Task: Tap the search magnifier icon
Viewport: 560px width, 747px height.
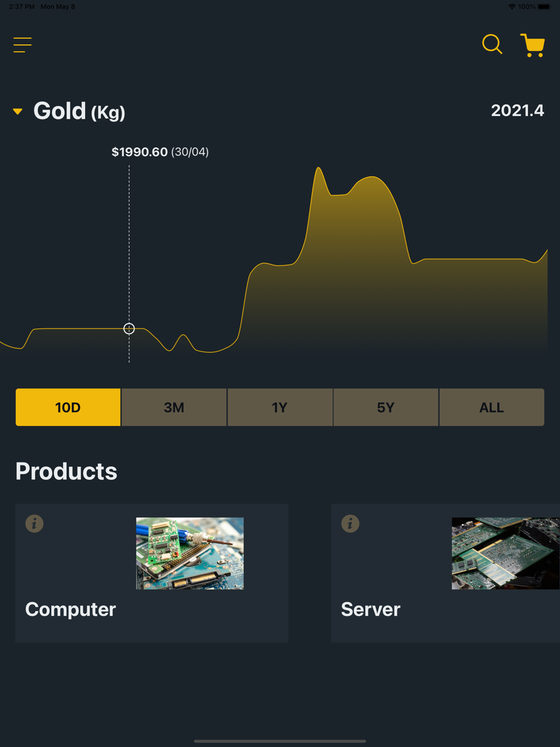Action: (492, 44)
